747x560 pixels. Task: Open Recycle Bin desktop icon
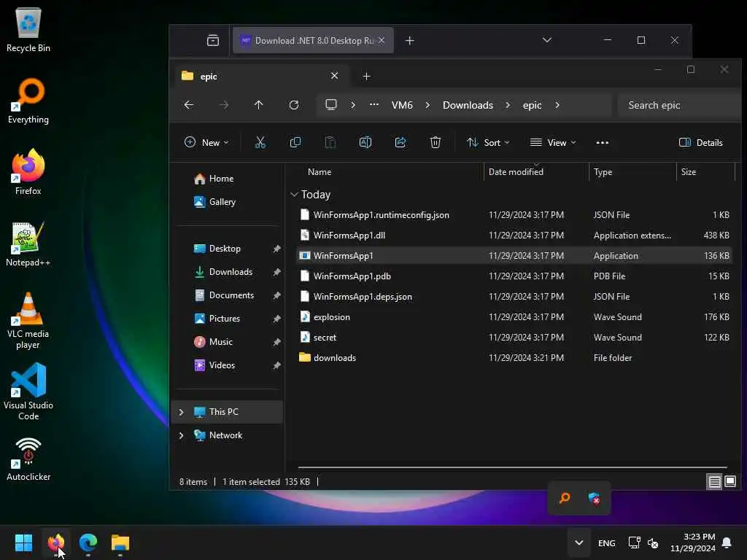(x=28, y=30)
